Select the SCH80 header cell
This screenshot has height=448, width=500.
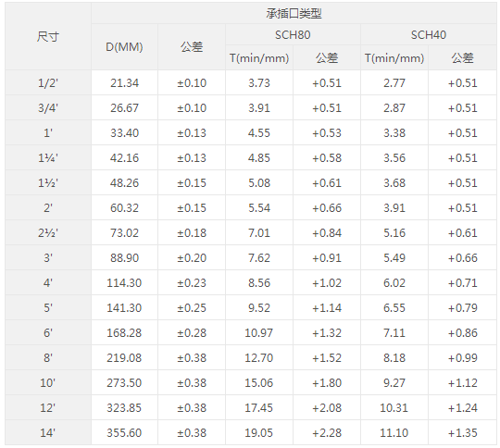293,35
